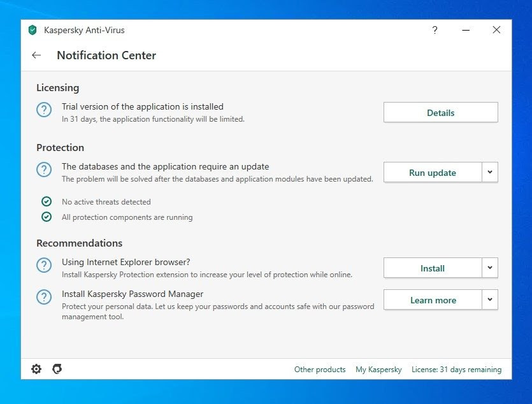Expand the dropdown next to Install

coord(490,268)
